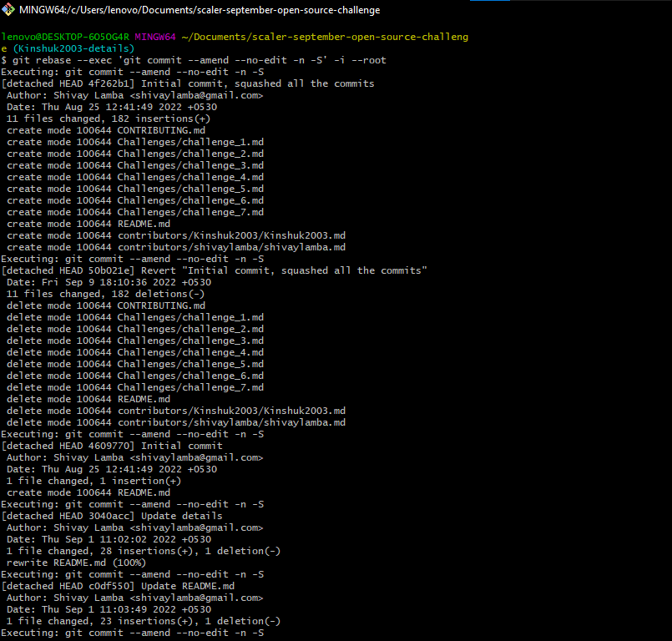The image size is (672, 641).
Task: Click the 'git rebase --exec' command line
Action: [x=194, y=60]
